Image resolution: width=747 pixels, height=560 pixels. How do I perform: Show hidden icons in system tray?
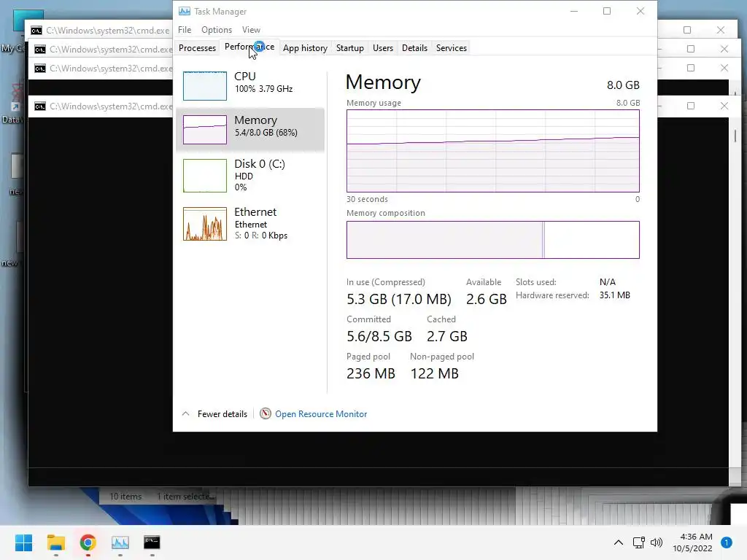pyautogui.click(x=619, y=542)
